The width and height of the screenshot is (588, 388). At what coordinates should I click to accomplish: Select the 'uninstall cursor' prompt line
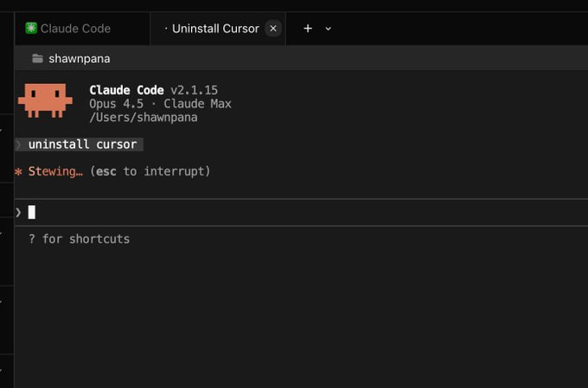80,144
